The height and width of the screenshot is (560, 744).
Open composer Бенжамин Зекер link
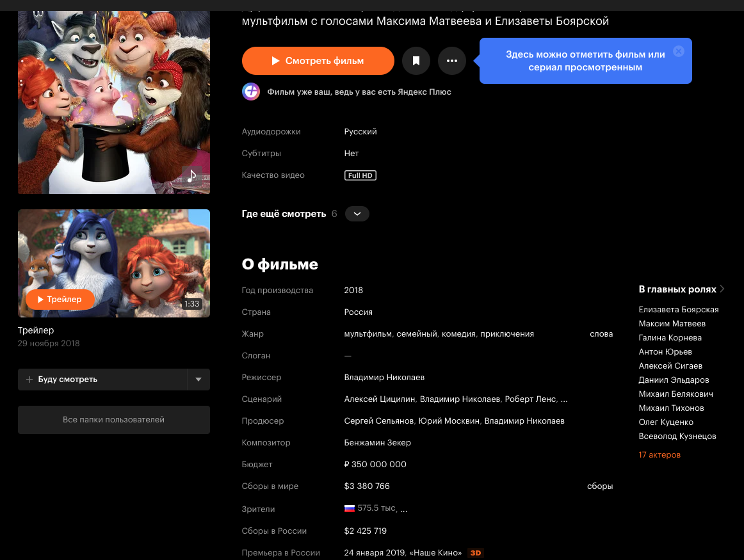point(378,443)
